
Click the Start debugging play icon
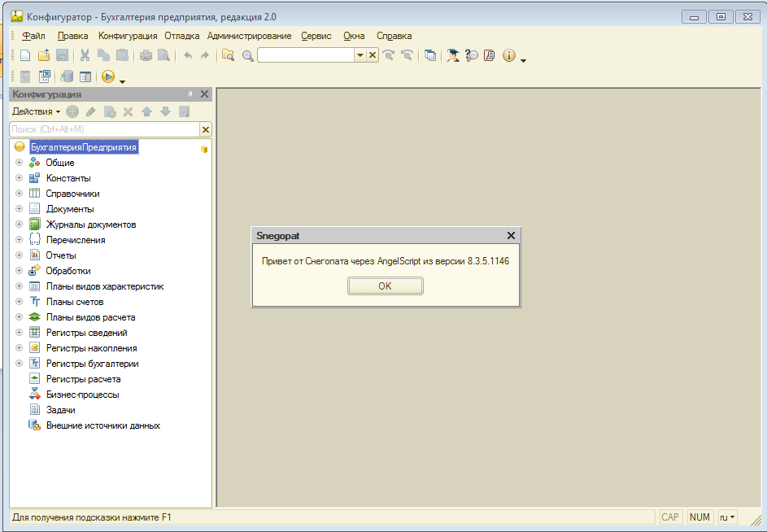(x=108, y=76)
